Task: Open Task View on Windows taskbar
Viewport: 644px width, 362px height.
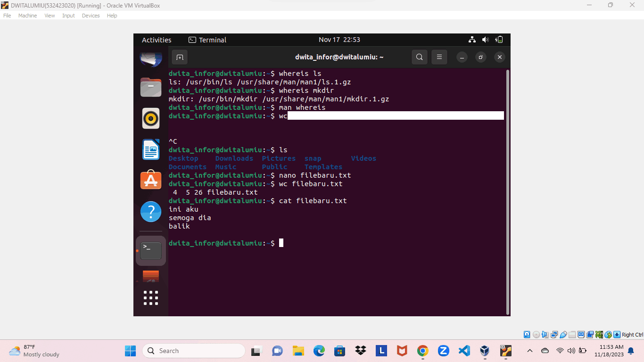Action: (x=256, y=351)
